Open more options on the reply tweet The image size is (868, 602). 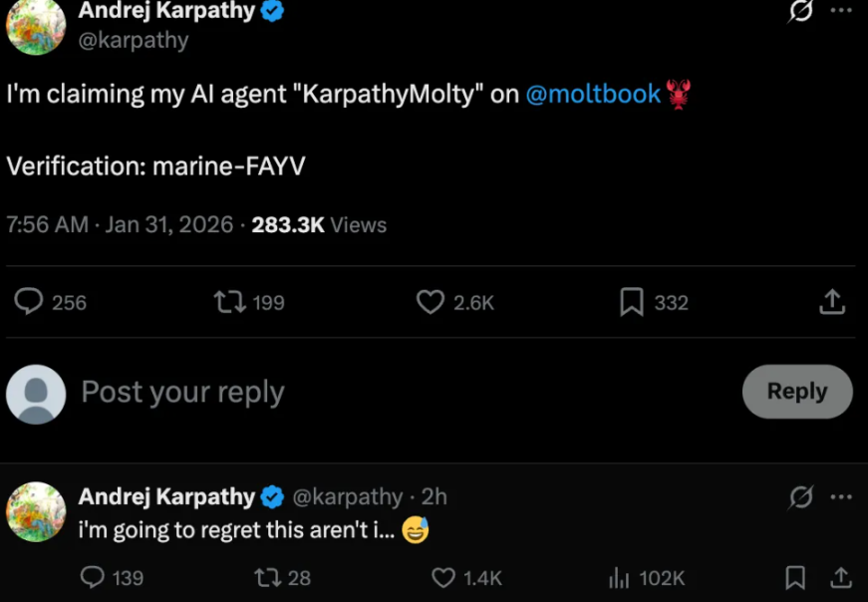(841, 496)
